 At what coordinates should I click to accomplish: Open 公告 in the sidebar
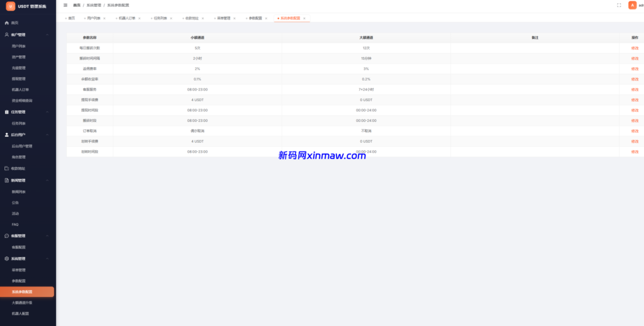tap(15, 202)
